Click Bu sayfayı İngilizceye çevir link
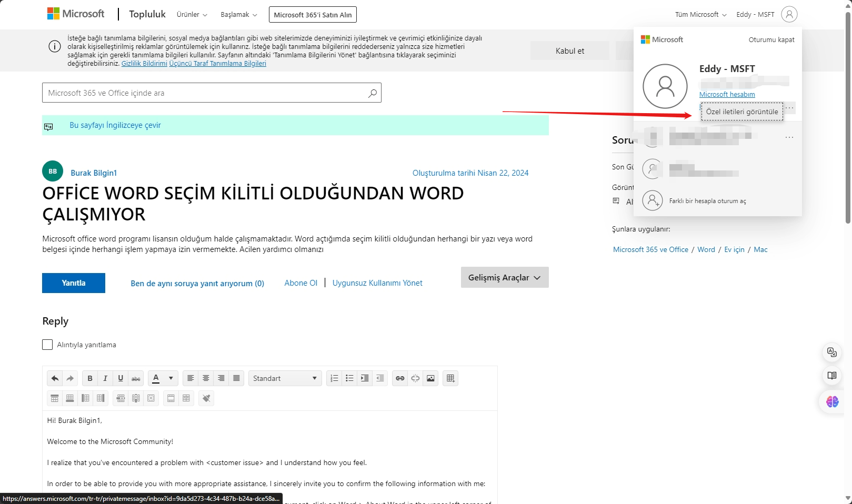This screenshot has width=852, height=504. pos(115,125)
